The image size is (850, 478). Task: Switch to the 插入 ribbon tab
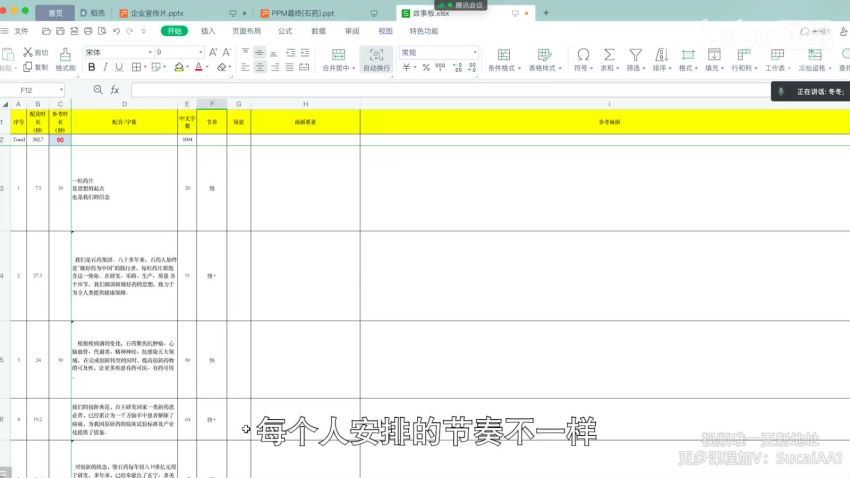(208, 31)
